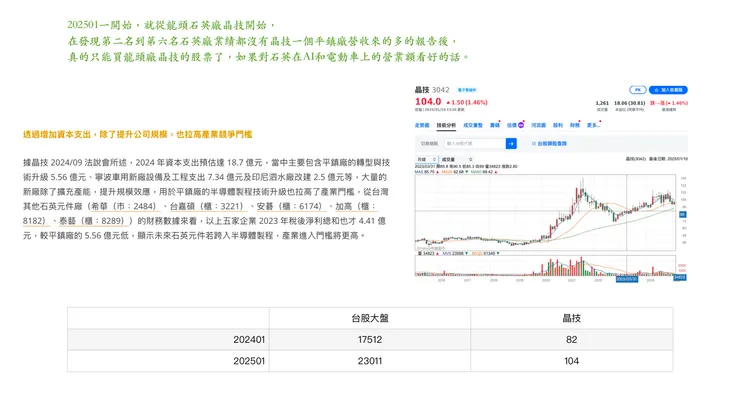
Task: Click the 2023/03/31 date marker on the chart
Action: 627,279
